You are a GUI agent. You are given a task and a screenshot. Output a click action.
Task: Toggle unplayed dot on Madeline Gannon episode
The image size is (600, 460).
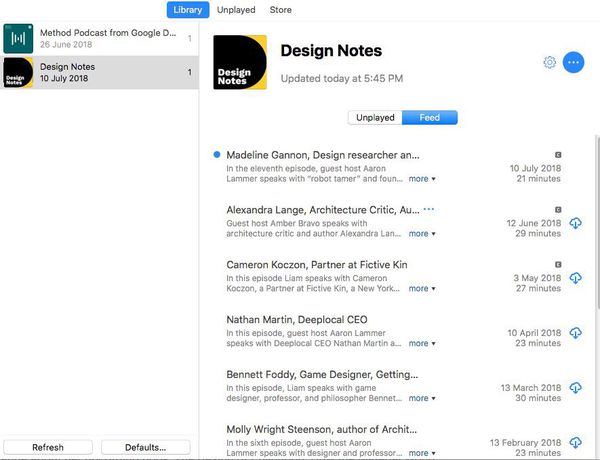217,155
